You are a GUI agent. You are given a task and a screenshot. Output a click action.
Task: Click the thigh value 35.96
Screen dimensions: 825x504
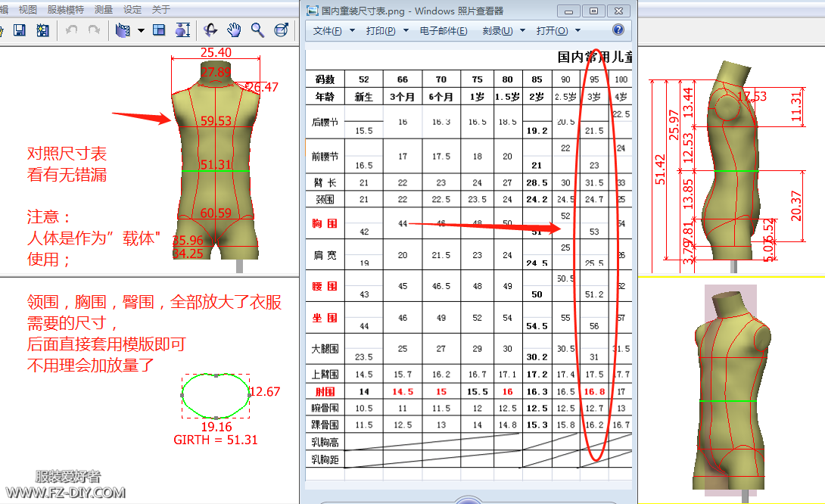pos(188,241)
